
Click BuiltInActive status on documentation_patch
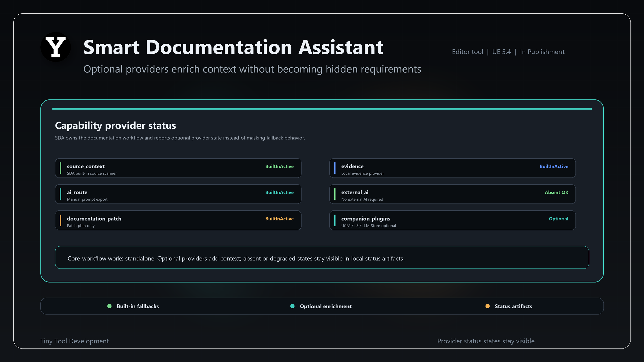coord(279,219)
